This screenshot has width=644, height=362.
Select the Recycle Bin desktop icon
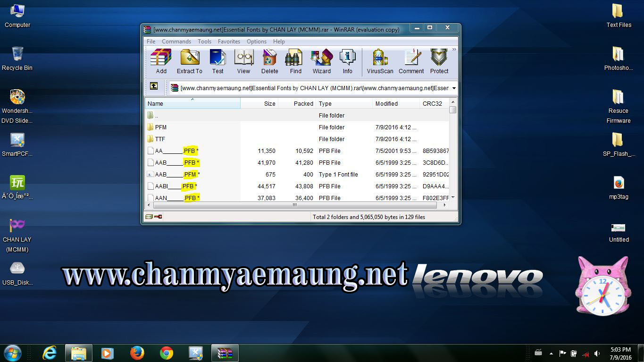tap(17, 59)
